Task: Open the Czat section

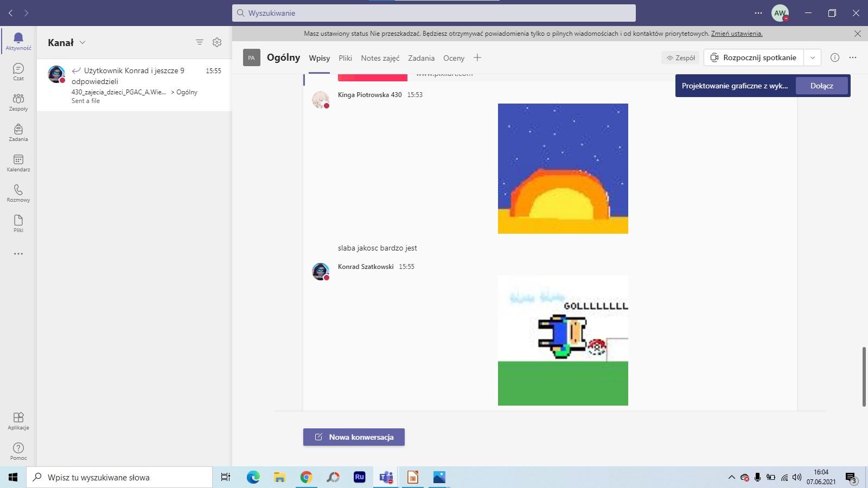Action: click(x=18, y=72)
